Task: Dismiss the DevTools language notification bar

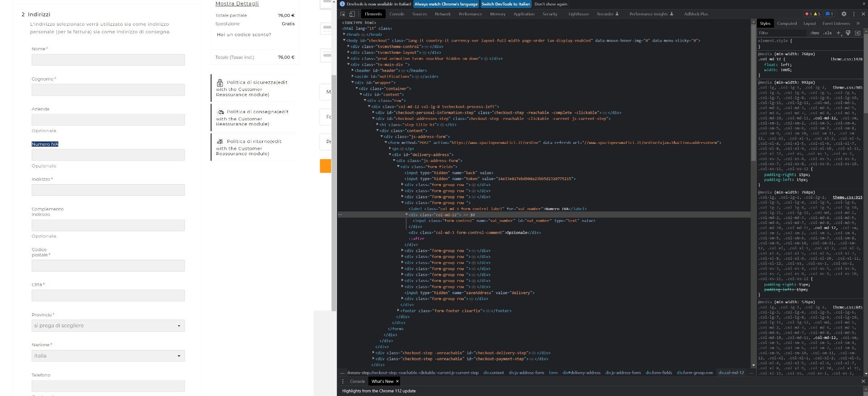Action: (x=863, y=4)
